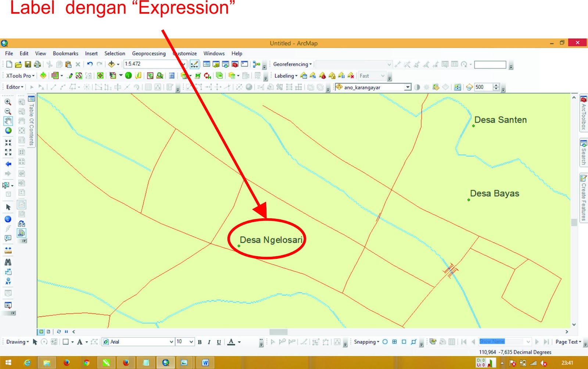Toggle Bold text formatting in Drawing toolbar
The image size is (588, 369).
point(199,342)
